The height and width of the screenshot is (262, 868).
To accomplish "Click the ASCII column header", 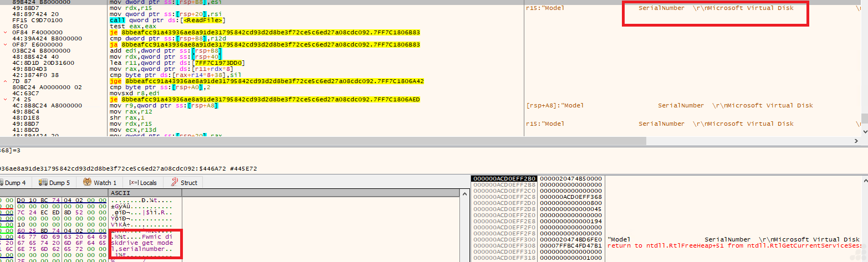I will pyautogui.click(x=120, y=193).
